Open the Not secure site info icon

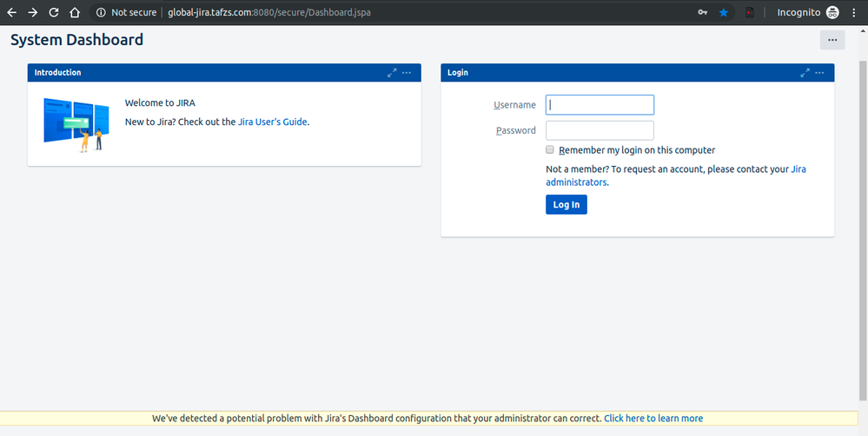pyautogui.click(x=101, y=12)
